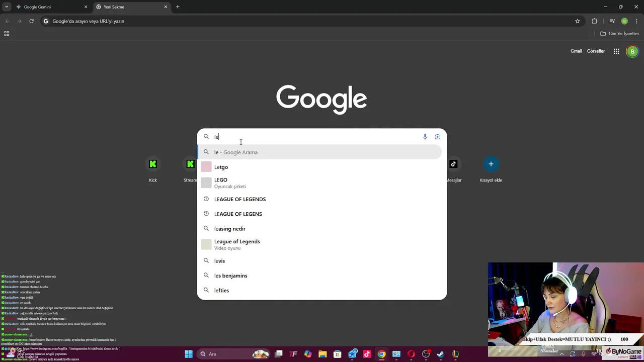
Task: Open Task View in the taskbar
Action: 279,354
